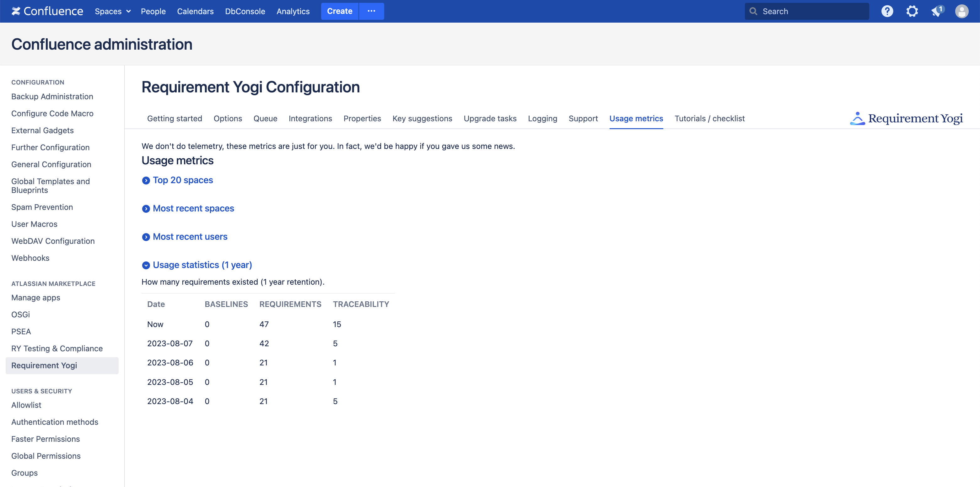Switch to the Upgrade tasks tab
Image resolution: width=980 pixels, height=487 pixels.
490,118
